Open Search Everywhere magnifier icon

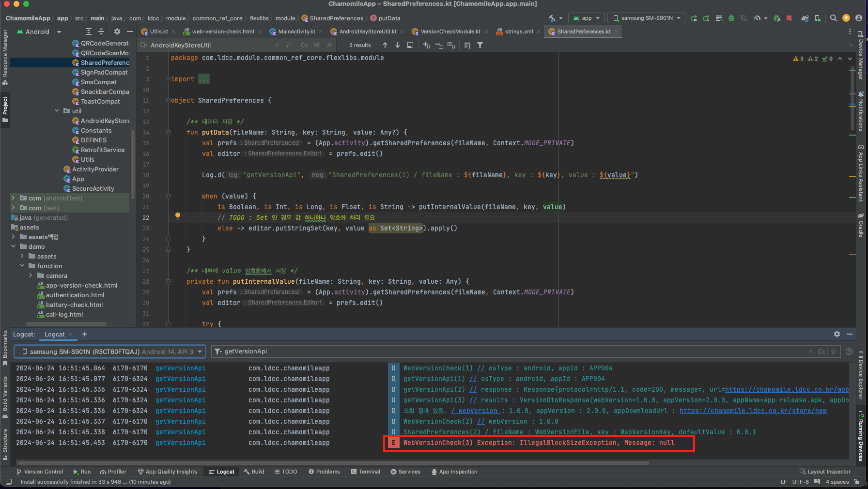(x=833, y=18)
